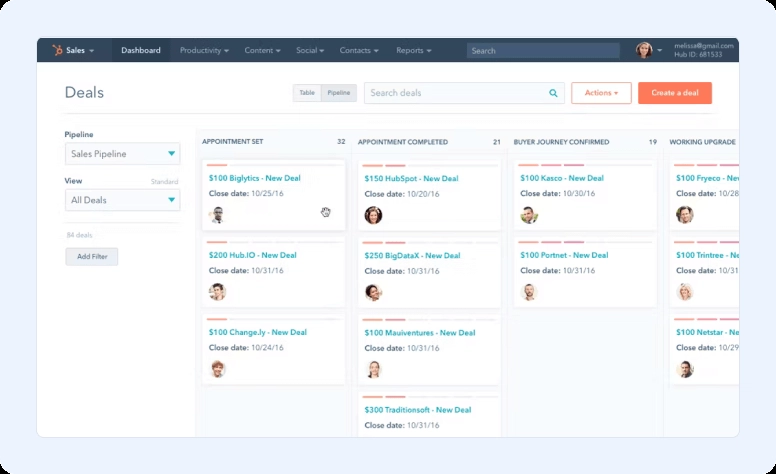Open the $250 BigDataX deal link
Viewport: 776px width, 474px height.
click(411, 255)
